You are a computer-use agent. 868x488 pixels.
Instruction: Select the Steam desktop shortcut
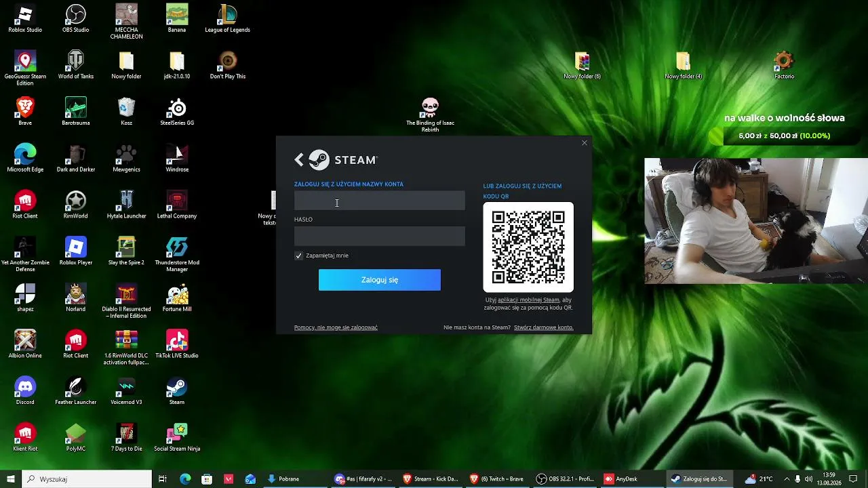point(177,391)
